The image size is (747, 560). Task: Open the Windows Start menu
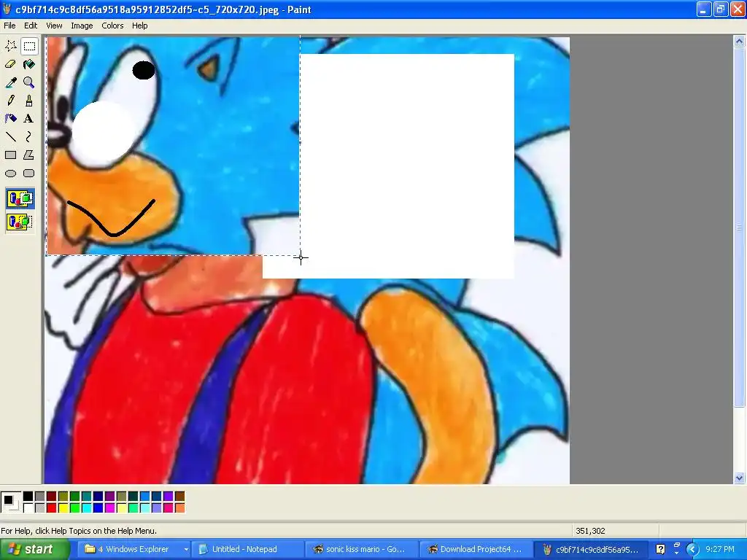pos(34,549)
